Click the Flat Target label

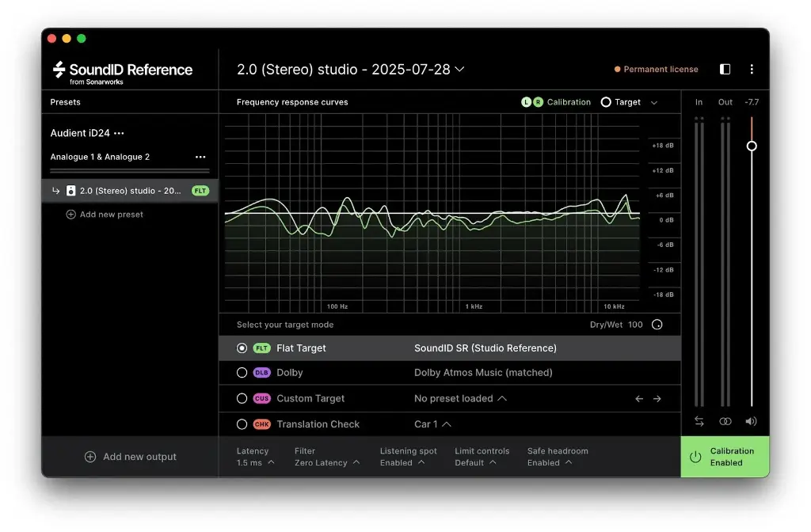tap(301, 348)
